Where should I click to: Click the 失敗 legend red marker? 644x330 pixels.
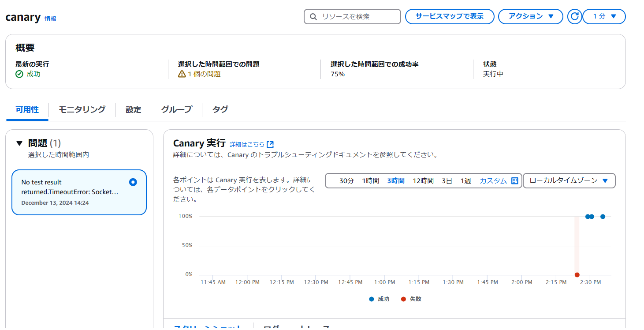(403, 299)
